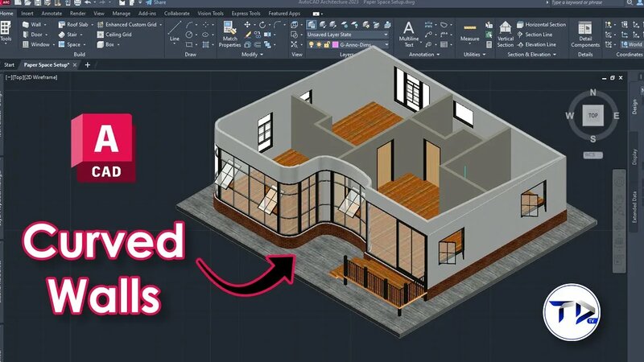644x362 pixels.
Task: Open the World coordinate dropdown
Action: 632,44
